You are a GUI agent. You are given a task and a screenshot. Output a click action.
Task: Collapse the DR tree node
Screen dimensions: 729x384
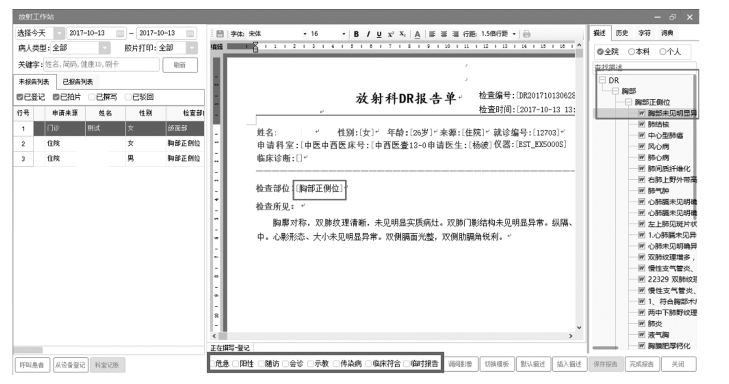coord(602,80)
